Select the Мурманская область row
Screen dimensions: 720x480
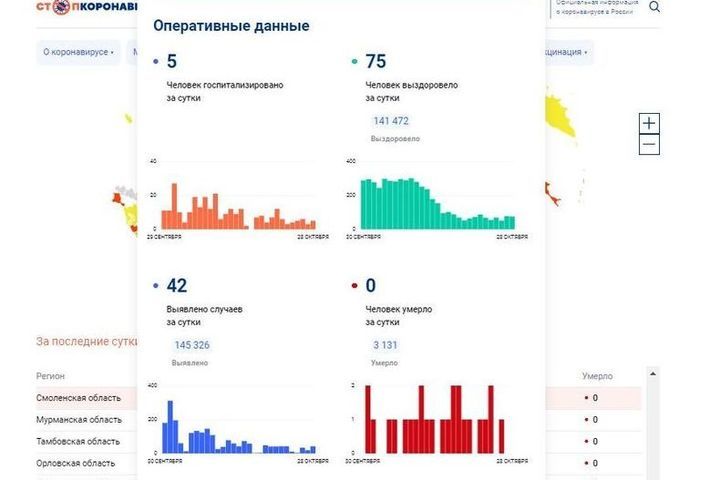point(79,419)
